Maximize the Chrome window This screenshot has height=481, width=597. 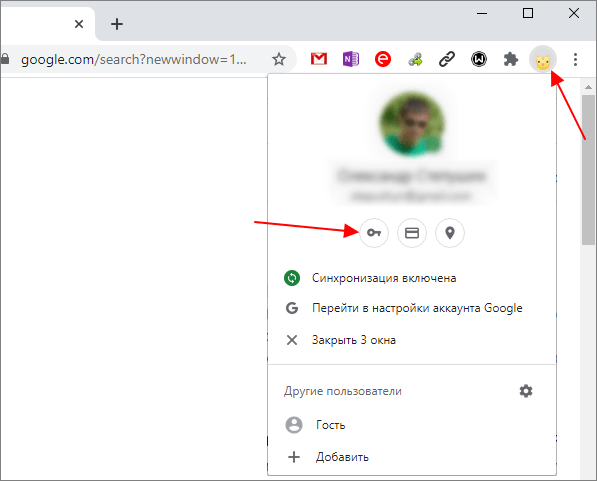coord(528,13)
